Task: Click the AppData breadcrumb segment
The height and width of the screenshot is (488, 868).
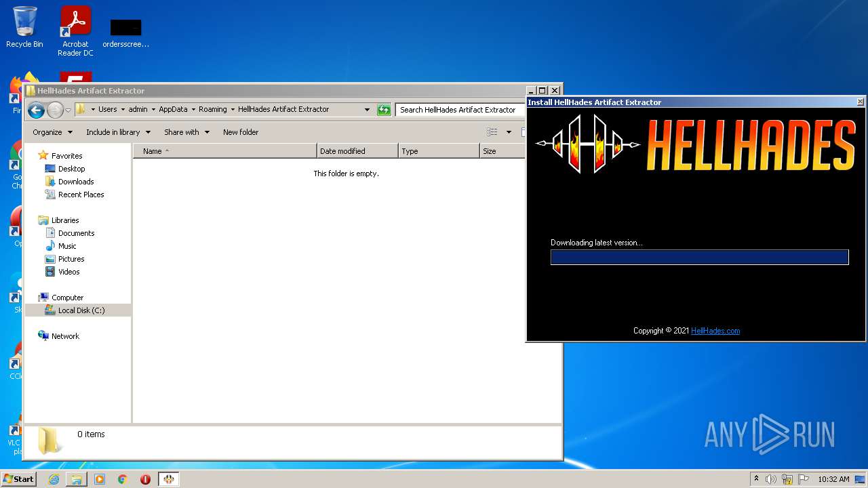Action: [x=173, y=109]
